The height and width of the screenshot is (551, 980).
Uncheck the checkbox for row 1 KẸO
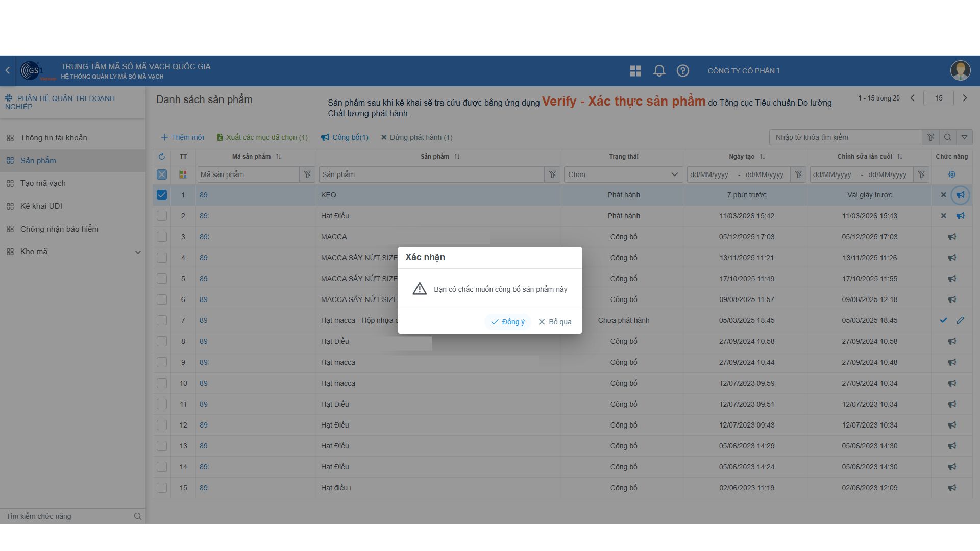(162, 195)
